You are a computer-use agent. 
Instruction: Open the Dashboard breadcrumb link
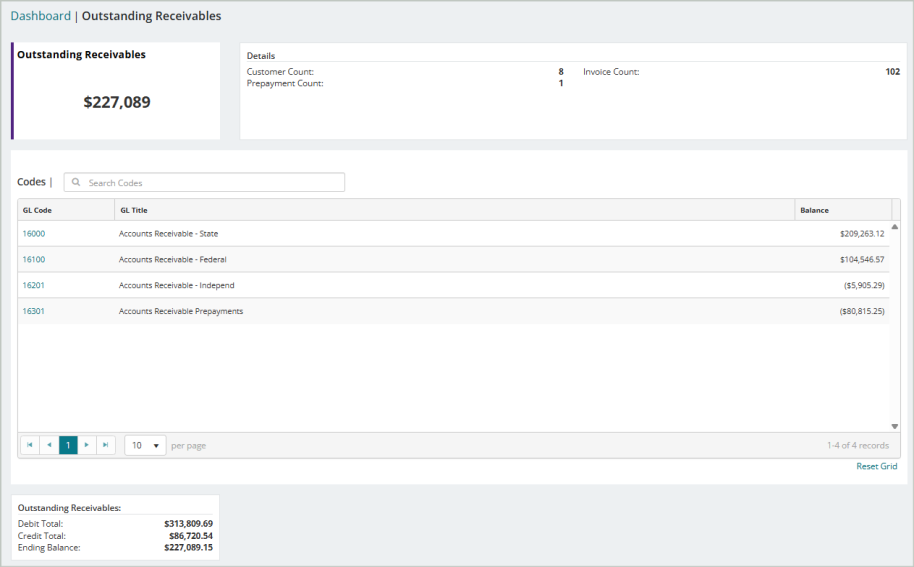(40, 16)
